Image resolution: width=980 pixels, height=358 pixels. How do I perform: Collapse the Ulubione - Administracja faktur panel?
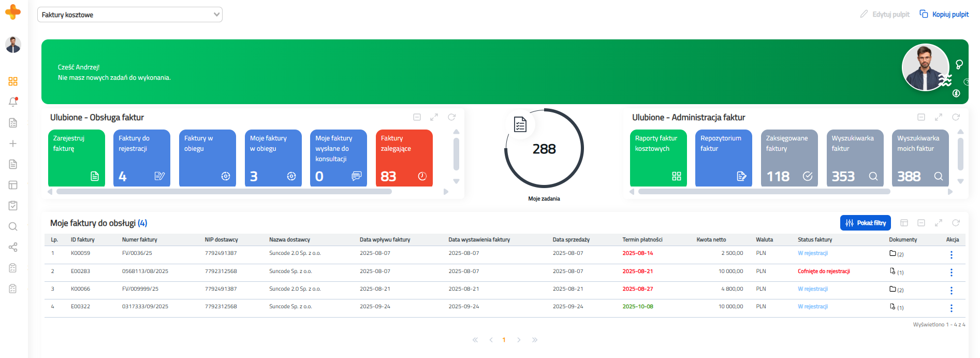click(921, 117)
